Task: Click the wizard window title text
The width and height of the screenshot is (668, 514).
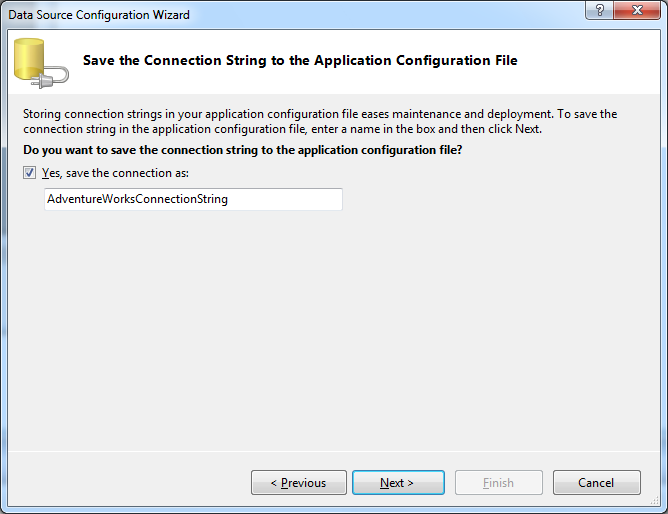Action: point(99,15)
